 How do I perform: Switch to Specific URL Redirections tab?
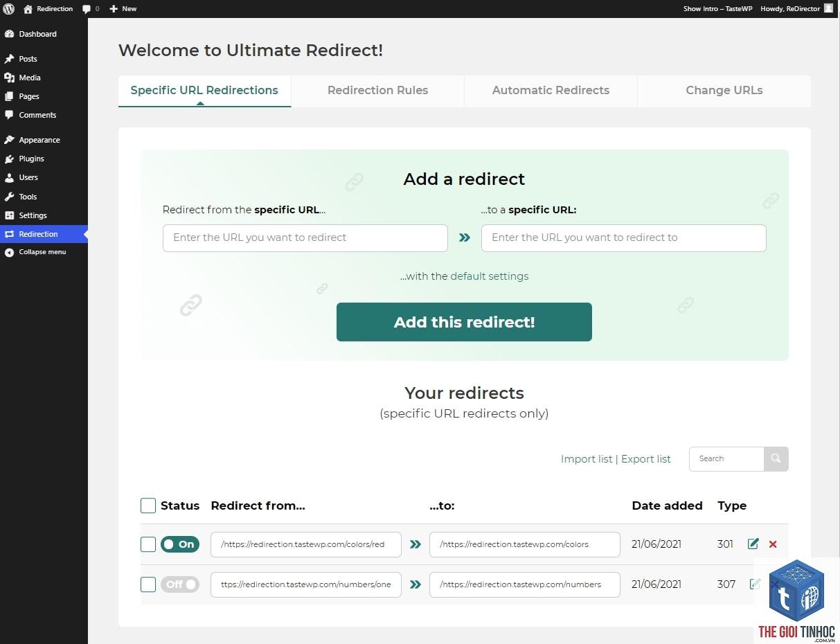tap(204, 91)
